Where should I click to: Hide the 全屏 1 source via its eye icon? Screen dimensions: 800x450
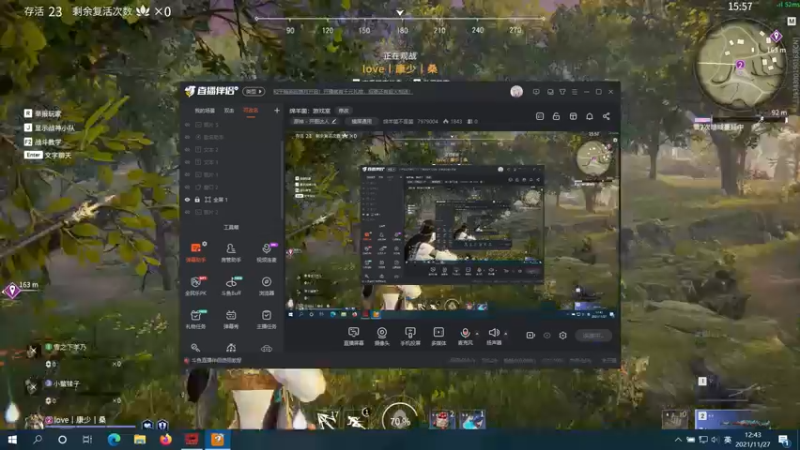(x=187, y=199)
